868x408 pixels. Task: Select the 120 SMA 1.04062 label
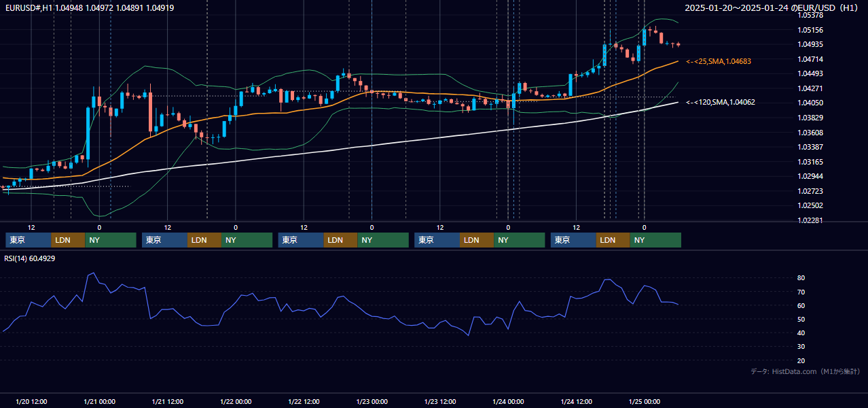pyautogui.click(x=721, y=102)
